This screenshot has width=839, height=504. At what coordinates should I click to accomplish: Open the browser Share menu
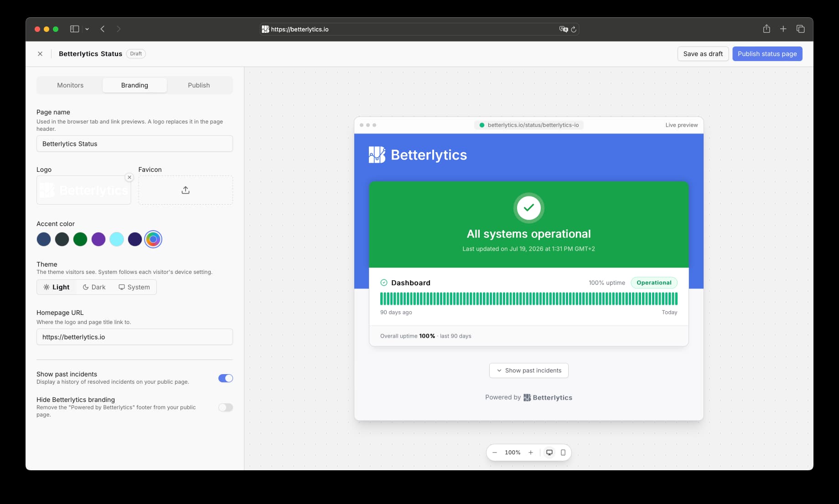pos(766,29)
